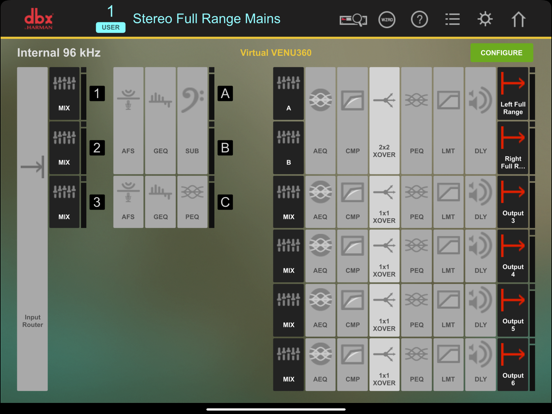Open the input 3 MIX mixer
Viewport: 552px width, 414px height.
click(64, 202)
